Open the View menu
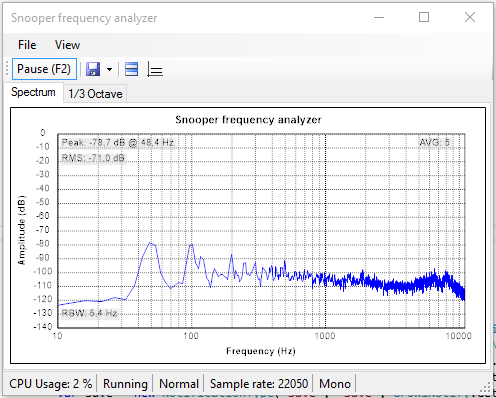This screenshot has width=496, height=398. [x=67, y=45]
